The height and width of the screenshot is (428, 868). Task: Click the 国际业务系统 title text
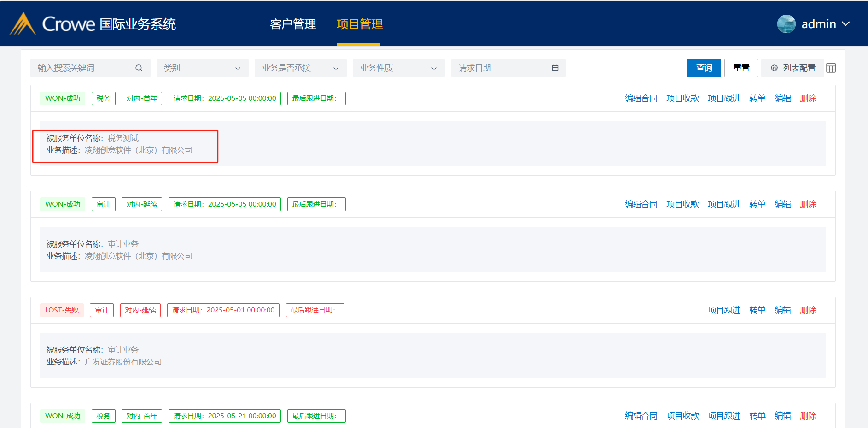point(138,24)
